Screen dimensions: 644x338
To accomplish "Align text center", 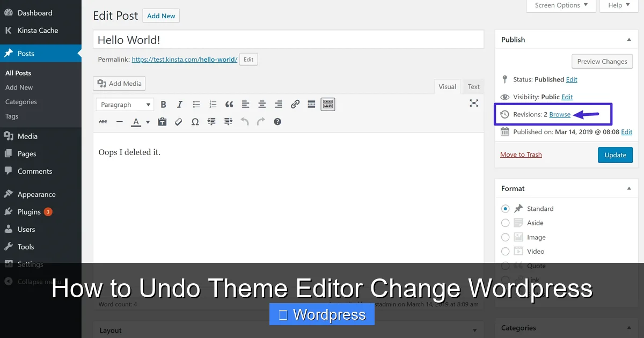I will 262,105.
